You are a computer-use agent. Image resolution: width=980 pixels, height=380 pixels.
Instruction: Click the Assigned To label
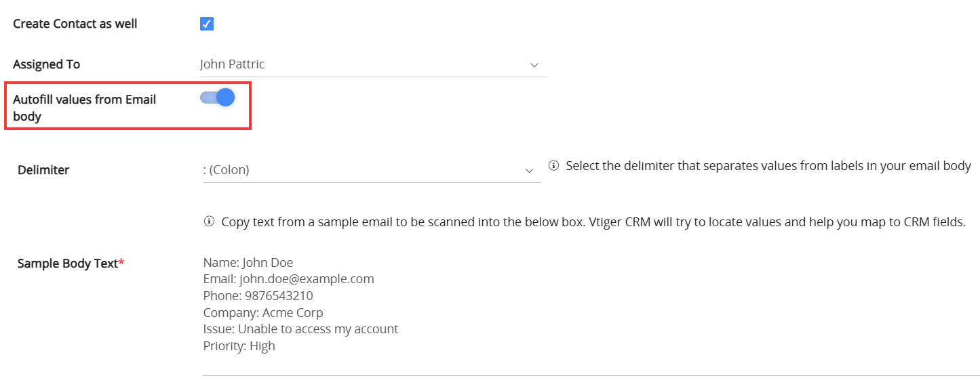tap(47, 64)
